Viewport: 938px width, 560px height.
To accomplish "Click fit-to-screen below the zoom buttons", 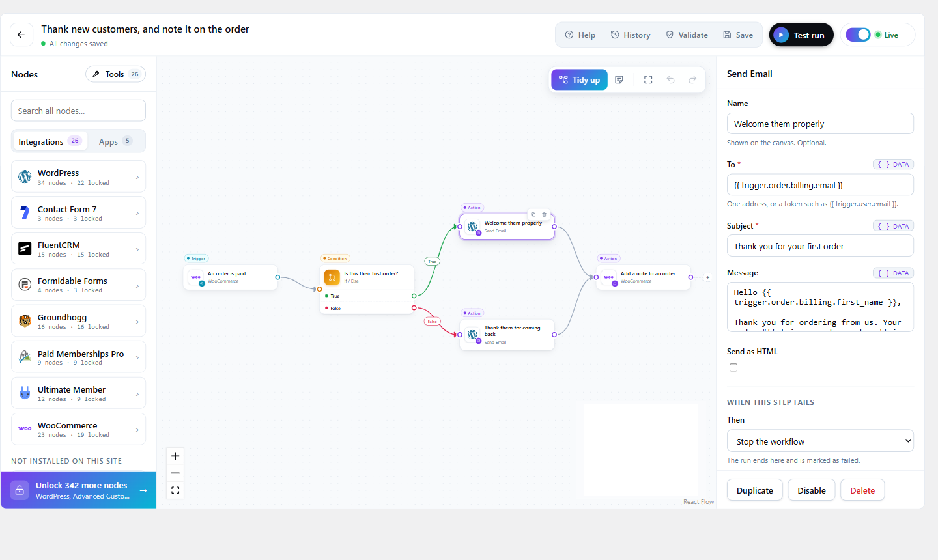I will pos(175,490).
